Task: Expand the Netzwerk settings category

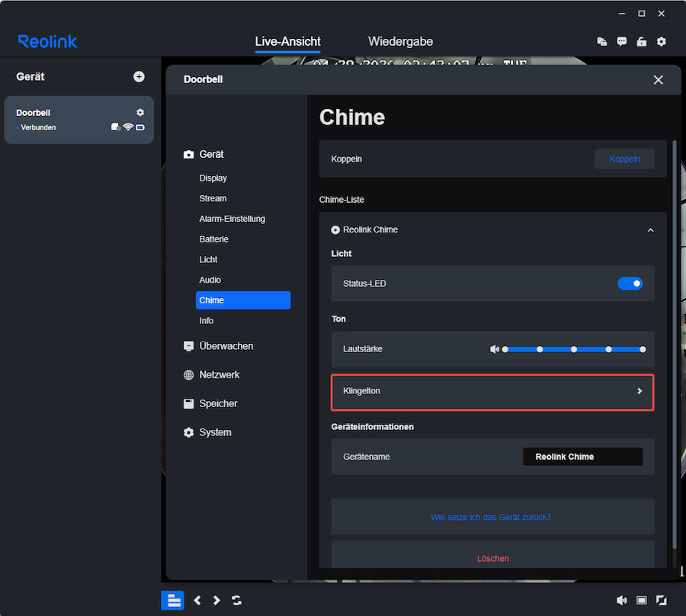Action: click(x=220, y=375)
